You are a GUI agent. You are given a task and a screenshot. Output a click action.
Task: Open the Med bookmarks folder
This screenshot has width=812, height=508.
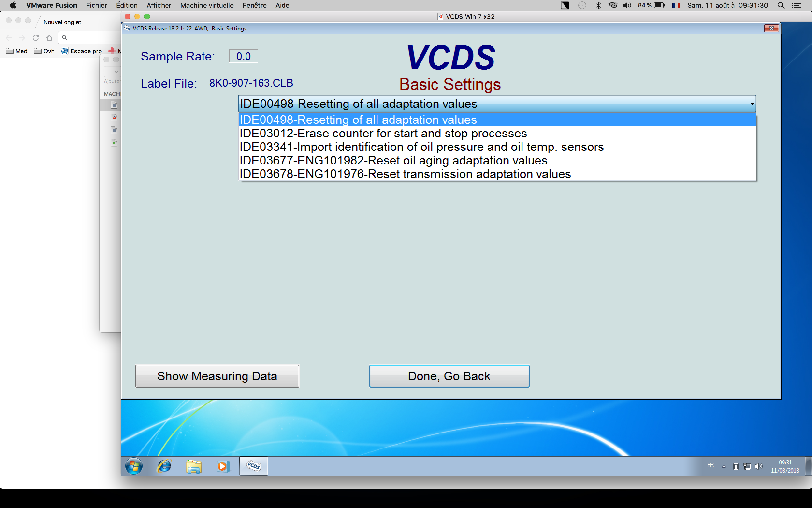17,51
